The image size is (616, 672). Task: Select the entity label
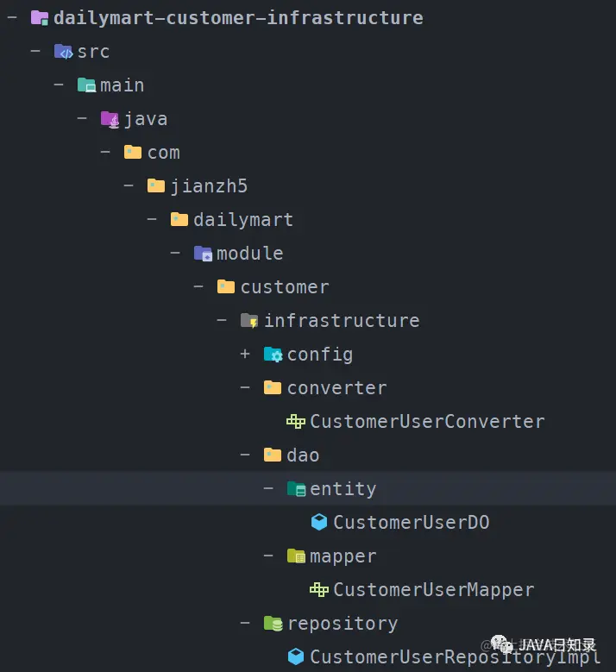pos(343,489)
